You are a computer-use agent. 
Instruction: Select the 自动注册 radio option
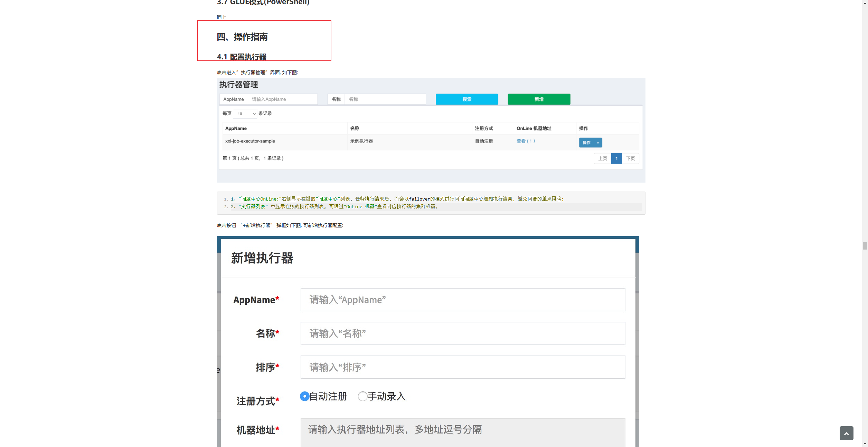pyautogui.click(x=304, y=396)
